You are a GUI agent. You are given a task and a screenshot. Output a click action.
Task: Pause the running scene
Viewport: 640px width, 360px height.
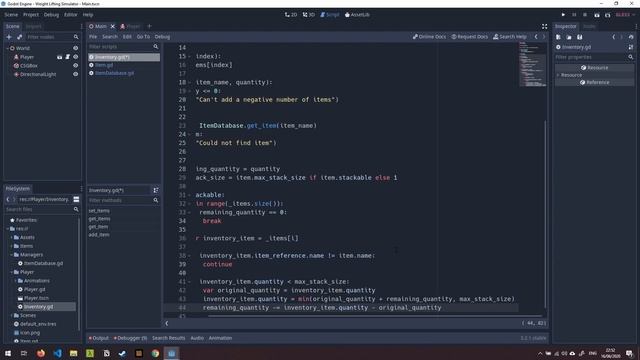(574, 15)
